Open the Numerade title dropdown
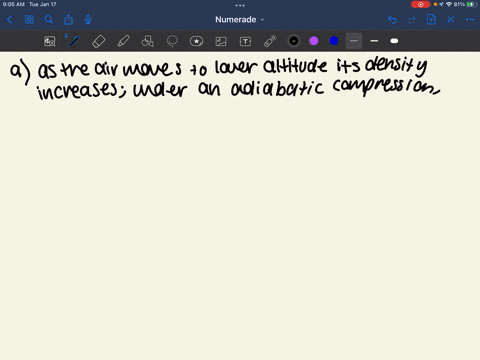 239,20
